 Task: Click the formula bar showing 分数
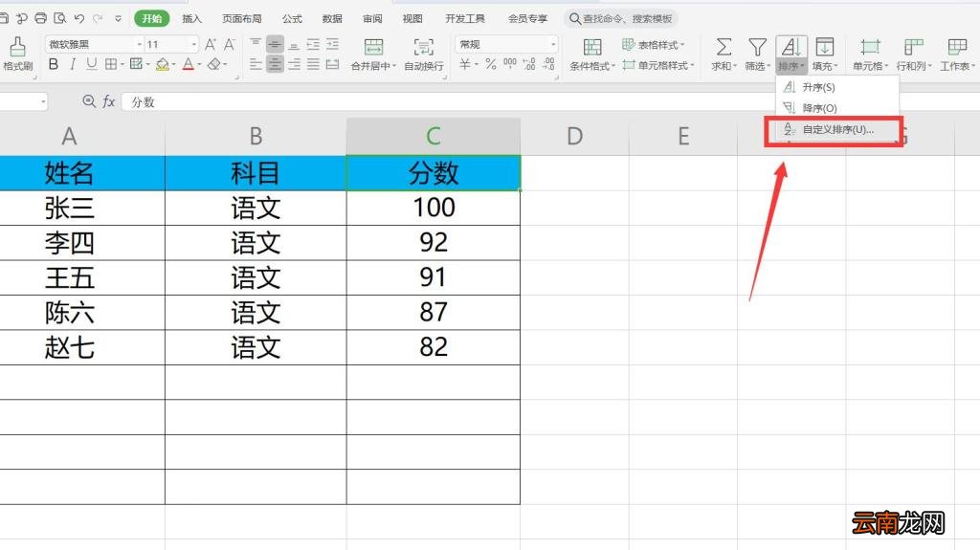coord(550,102)
